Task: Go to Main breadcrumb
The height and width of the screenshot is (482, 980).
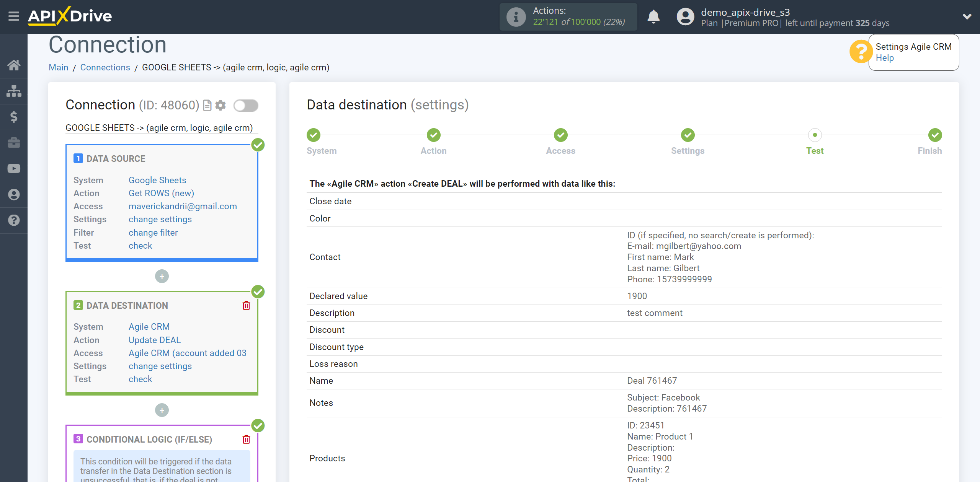Action: click(x=58, y=67)
